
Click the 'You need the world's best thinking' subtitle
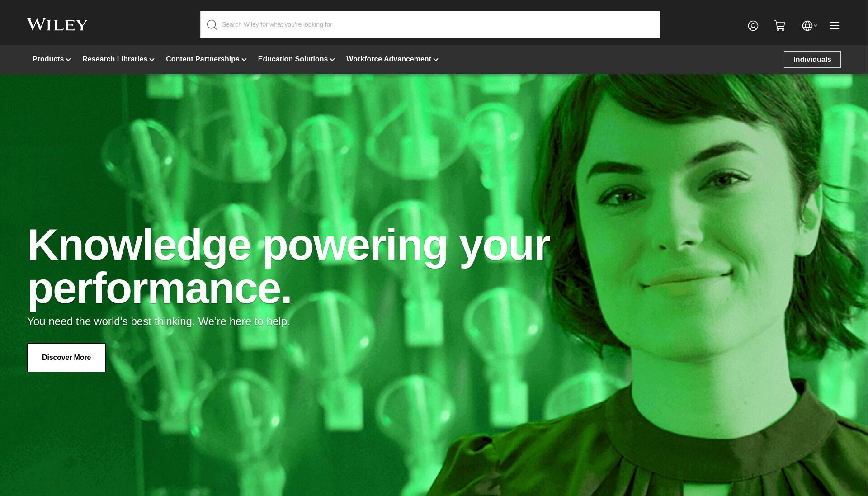159,321
